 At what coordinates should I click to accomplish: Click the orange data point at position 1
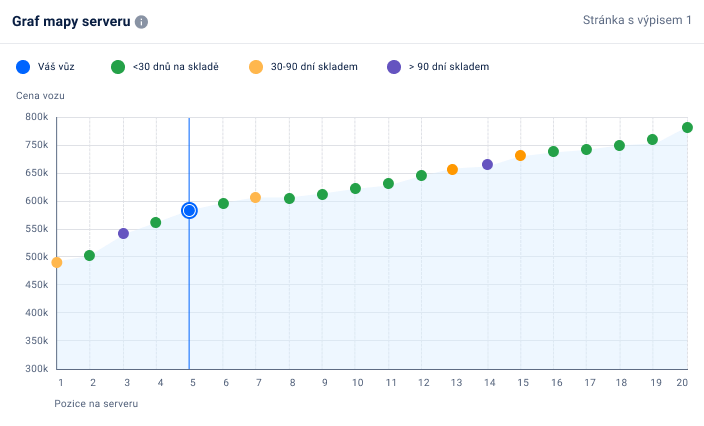pos(57,262)
